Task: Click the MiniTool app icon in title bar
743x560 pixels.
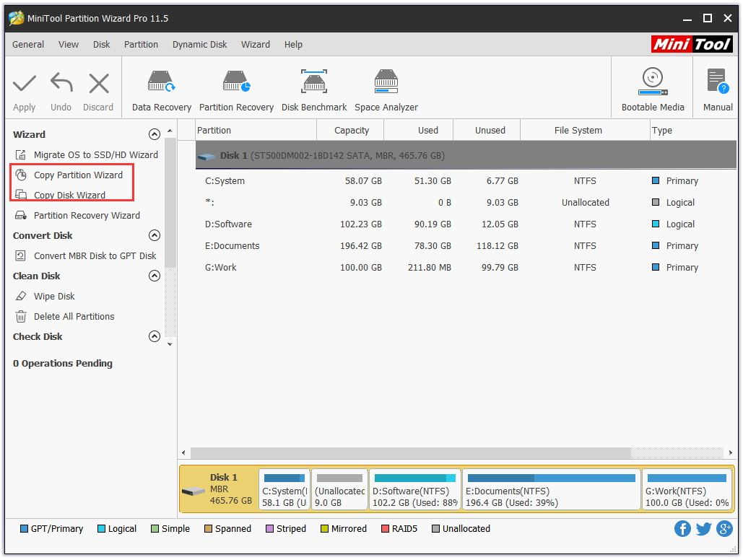Action: point(17,18)
